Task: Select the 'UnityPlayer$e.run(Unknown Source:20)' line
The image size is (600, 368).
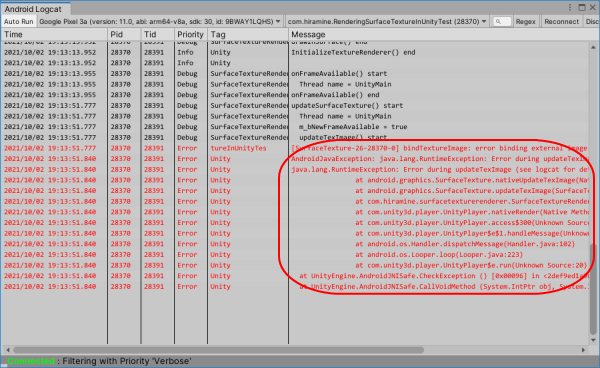Action: [471, 265]
